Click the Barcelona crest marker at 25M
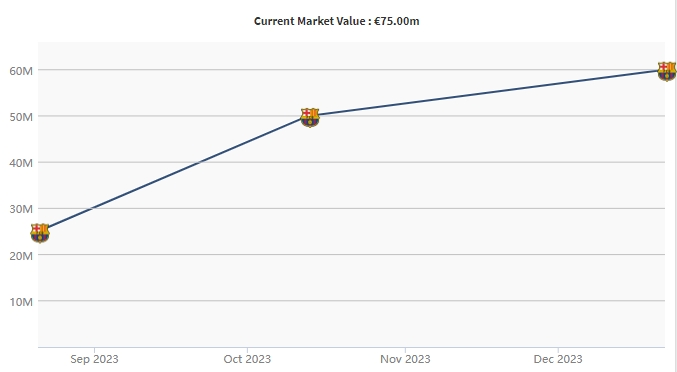Screen dimensions: 677x372 40,233
